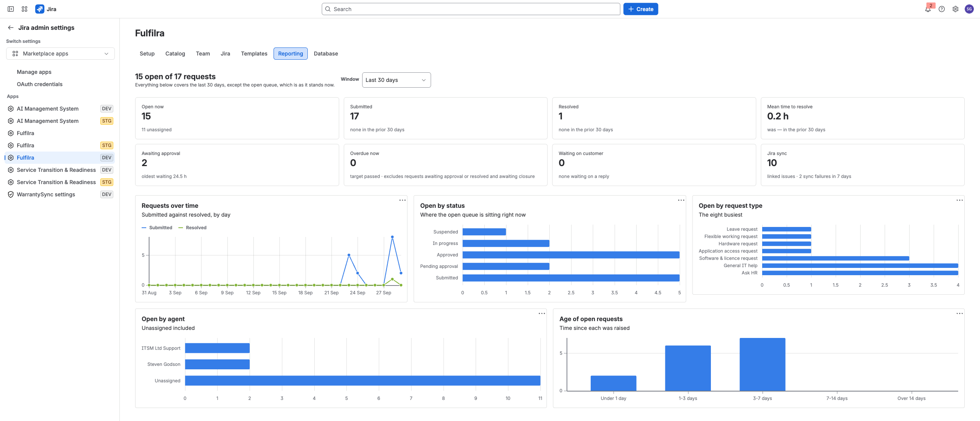The image size is (980, 421).
Task: Open the app switcher grid icon
Action: pyautogui.click(x=24, y=9)
